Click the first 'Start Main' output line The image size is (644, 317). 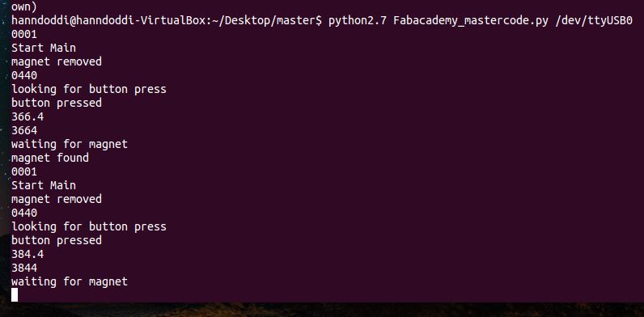[x=44, y=48]
